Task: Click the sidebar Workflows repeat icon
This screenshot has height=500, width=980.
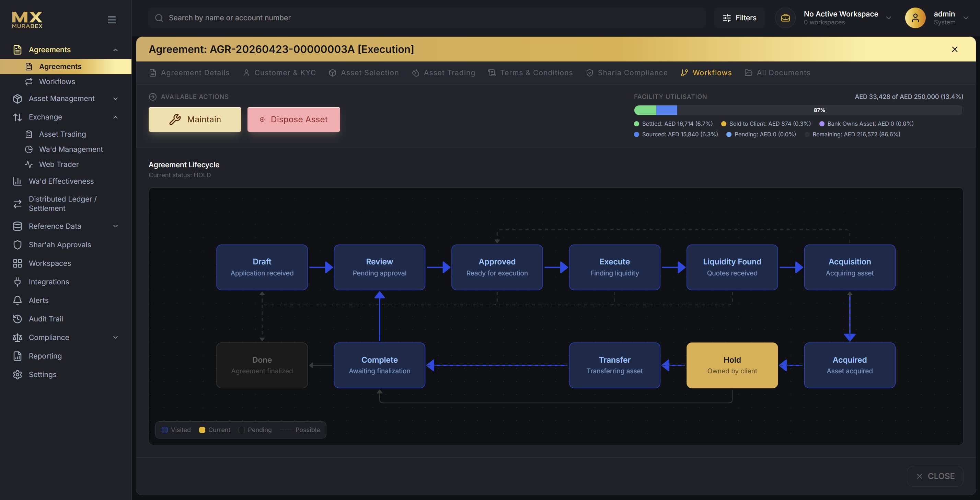Action: tap(29, 82)
